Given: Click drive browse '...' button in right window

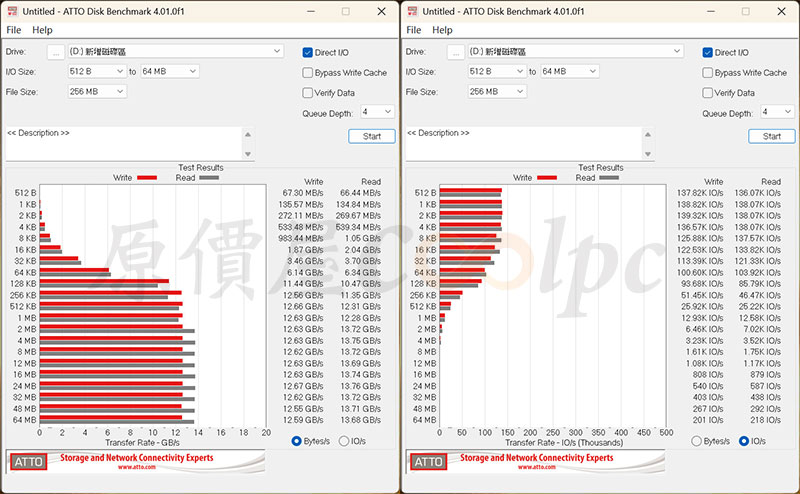Looking at the screenshot, I should point(456,52).
